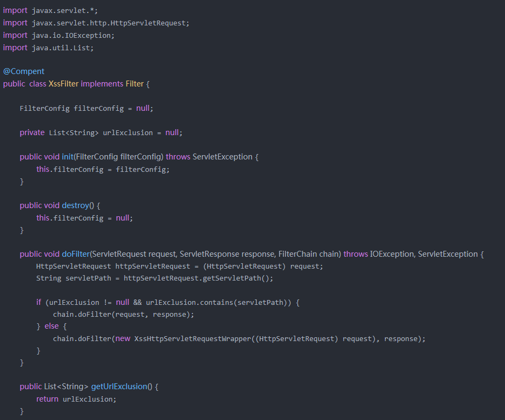Click 'ServletResponse response' parameter
Viewport: 505px width, 420px height.
click(227, 254)
